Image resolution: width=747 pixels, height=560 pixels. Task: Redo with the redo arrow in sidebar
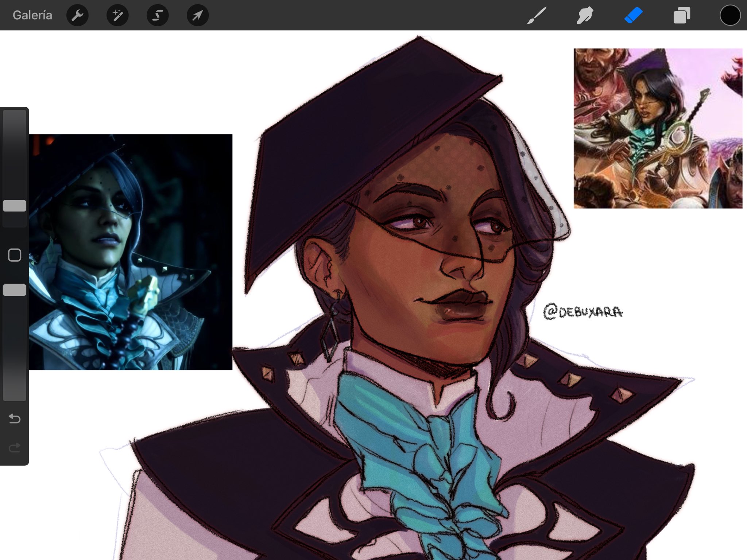(15, 448)
